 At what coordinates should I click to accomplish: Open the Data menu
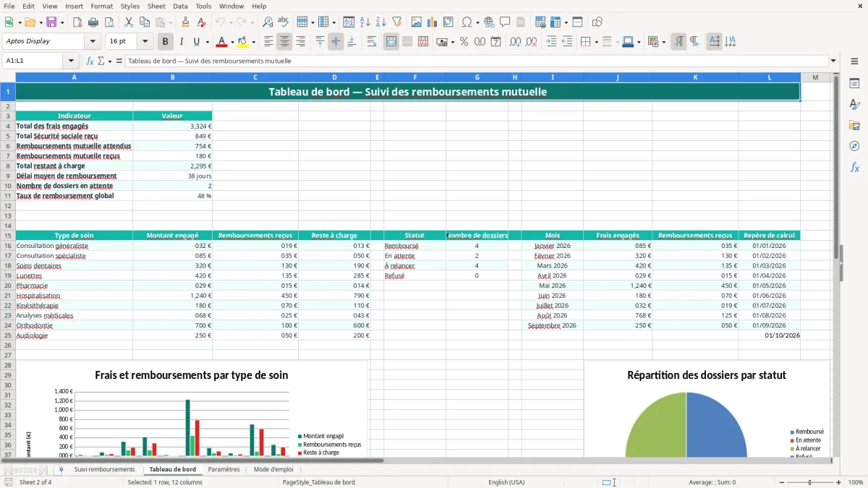pos(180,6)
